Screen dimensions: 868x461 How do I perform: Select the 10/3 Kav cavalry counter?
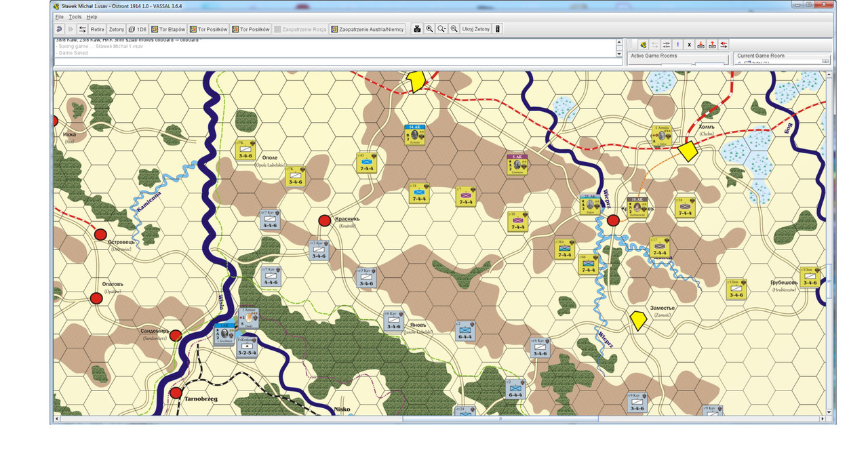tap(366, 277)
